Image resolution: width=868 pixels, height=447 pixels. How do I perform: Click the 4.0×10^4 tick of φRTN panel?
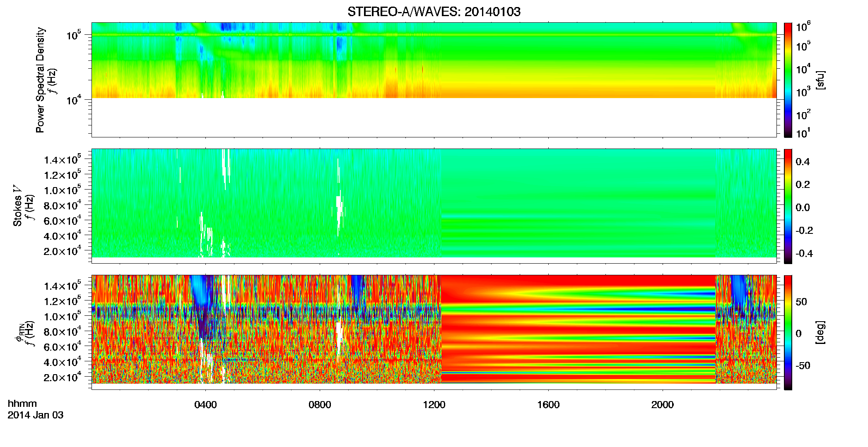point(62,362)
